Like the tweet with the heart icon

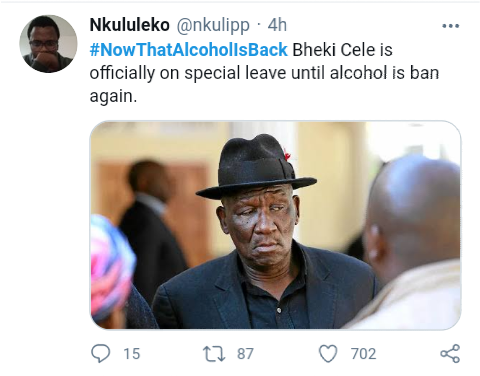click(328, 354)
